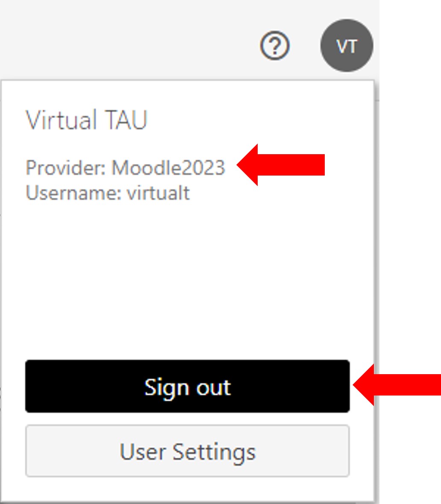Click the VT user avatar icon
Image resolution: width=441 pixels, height=504 pixels.
click(x=347, y=45)
